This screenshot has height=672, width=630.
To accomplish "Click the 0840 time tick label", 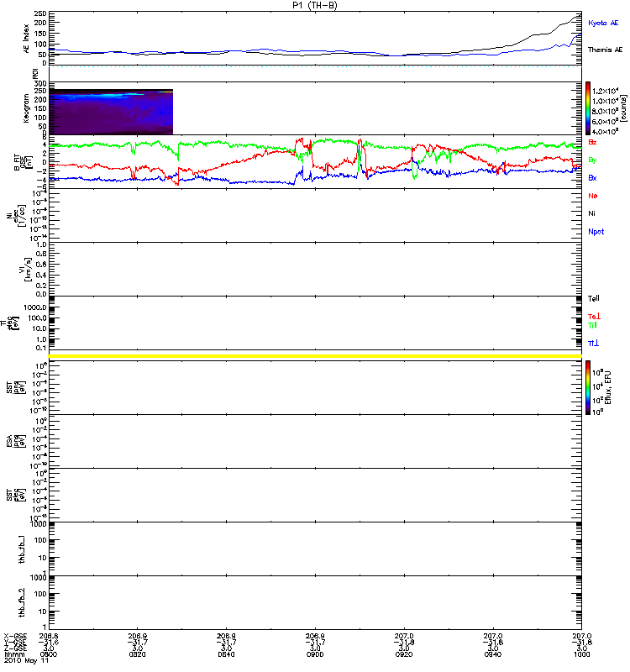I will (x=226, y=654).
